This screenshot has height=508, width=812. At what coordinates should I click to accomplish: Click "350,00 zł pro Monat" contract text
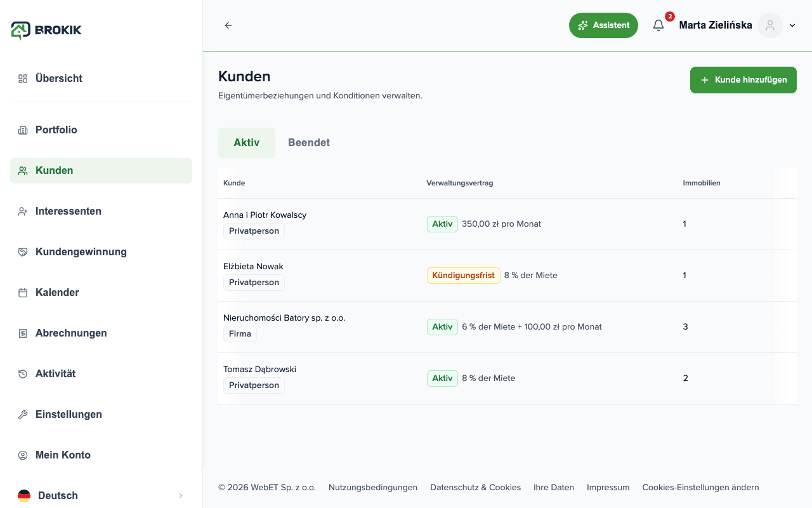coord(501,224)
